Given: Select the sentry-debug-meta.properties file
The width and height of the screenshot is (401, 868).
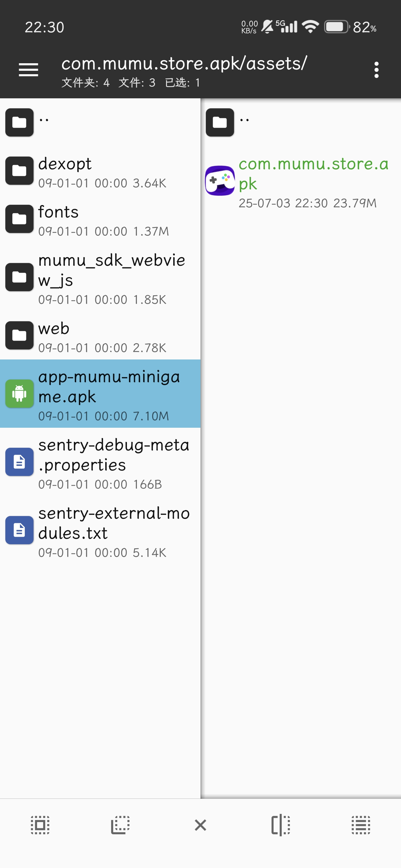Looking at the screenshot, I should (x=101, y=462).
